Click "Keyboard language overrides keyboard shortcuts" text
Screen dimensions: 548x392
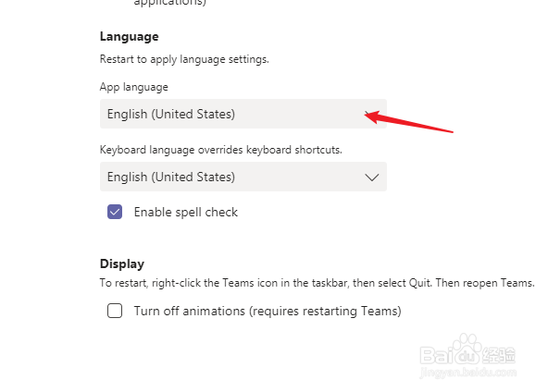(x=221, y=150)
